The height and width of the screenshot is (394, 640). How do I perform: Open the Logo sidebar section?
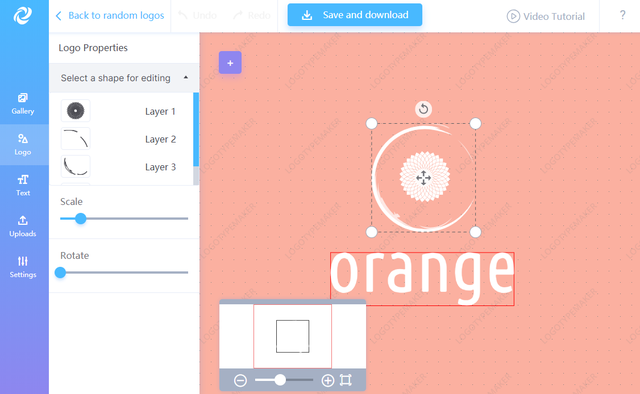pyautogui.click(x=23, y=145)
